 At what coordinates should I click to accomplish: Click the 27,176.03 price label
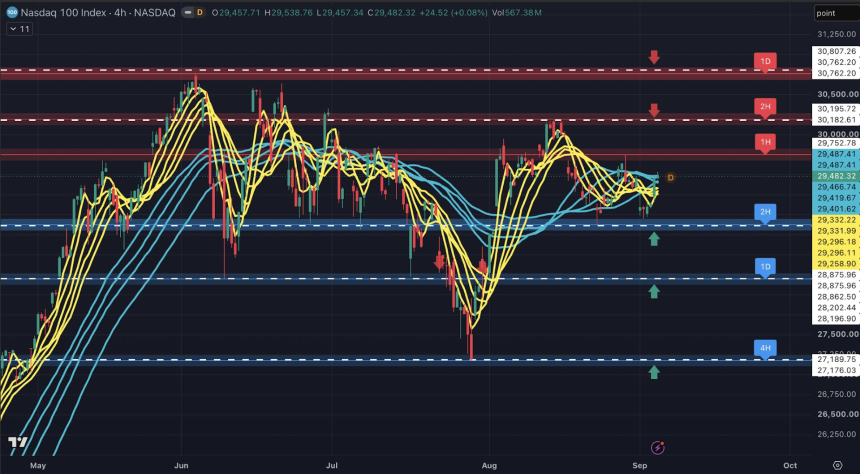[835, 370]
